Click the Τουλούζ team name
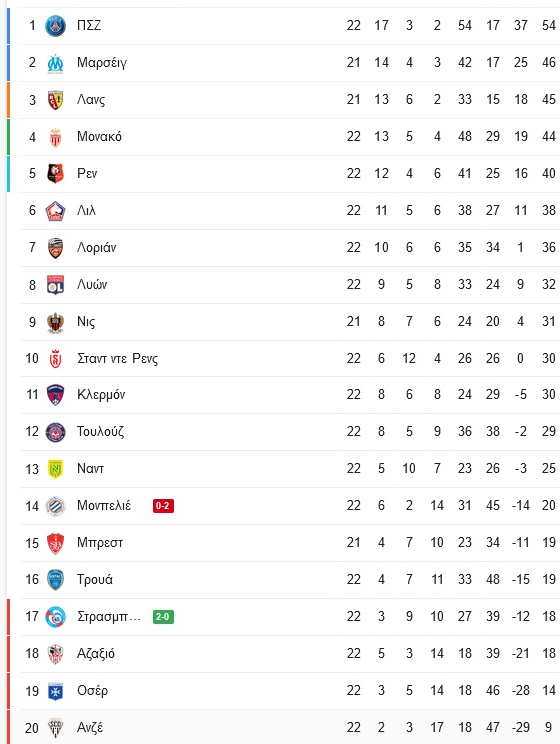 (x=100, y=431)
